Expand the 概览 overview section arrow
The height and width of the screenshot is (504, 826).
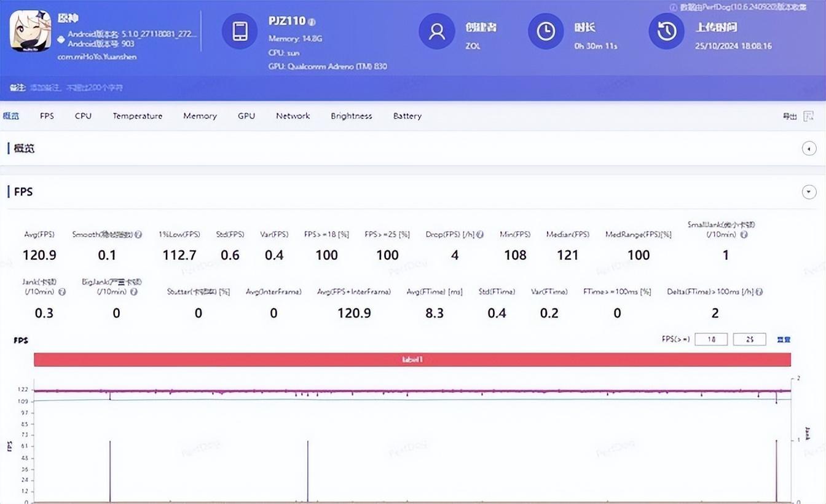click(809, 149)
